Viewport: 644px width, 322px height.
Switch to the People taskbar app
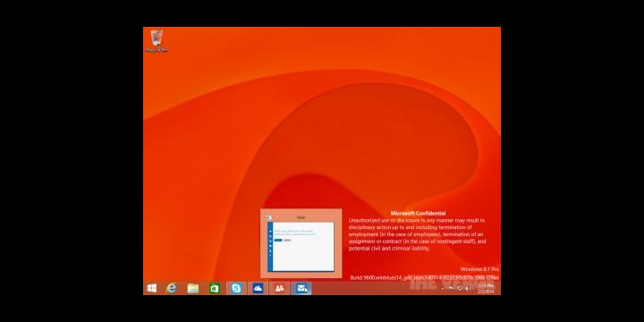(280, 288)
